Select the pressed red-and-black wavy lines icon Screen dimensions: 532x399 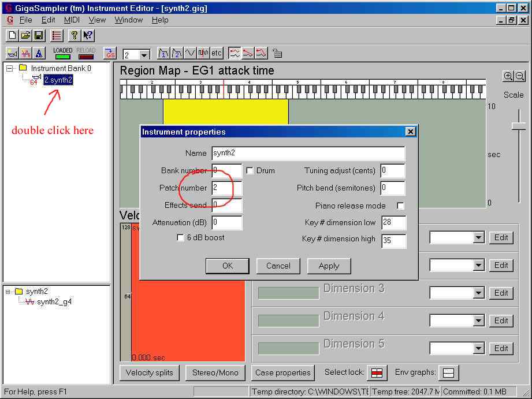[x=235, y=53]
